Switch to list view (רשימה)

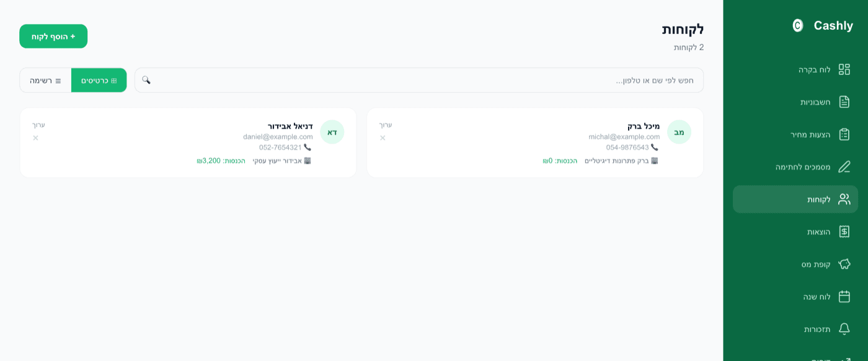45,80
